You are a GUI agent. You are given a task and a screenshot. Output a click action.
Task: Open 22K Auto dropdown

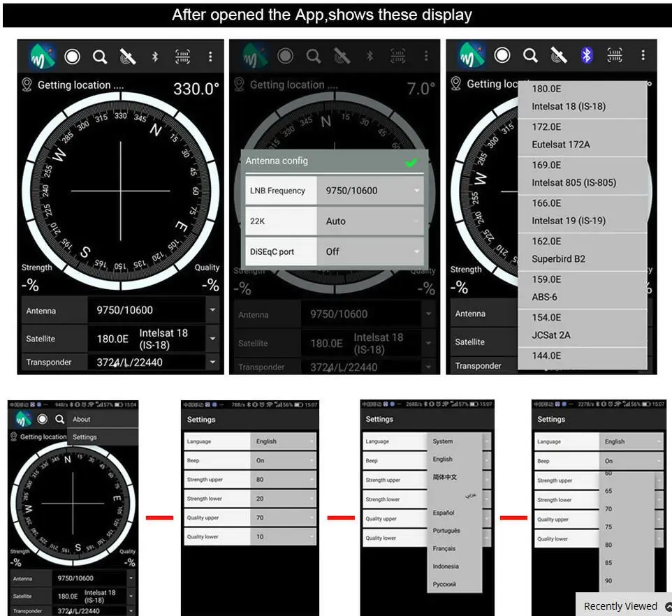point(370,221)
